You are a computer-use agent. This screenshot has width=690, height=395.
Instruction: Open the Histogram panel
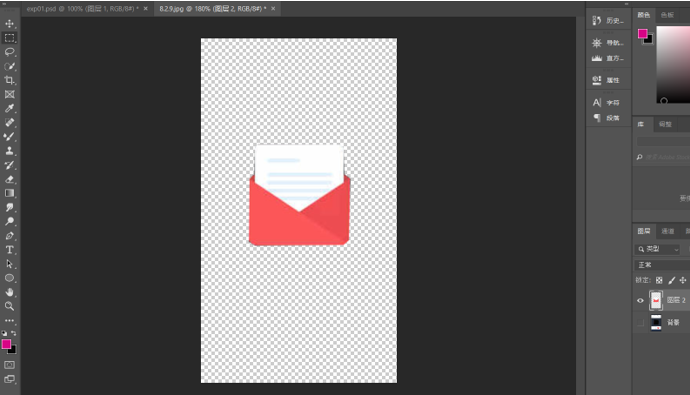(x=608, y=58)
